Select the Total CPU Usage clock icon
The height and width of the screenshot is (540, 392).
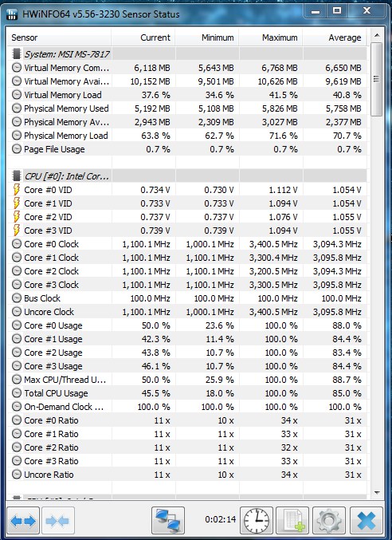[17, 393]
